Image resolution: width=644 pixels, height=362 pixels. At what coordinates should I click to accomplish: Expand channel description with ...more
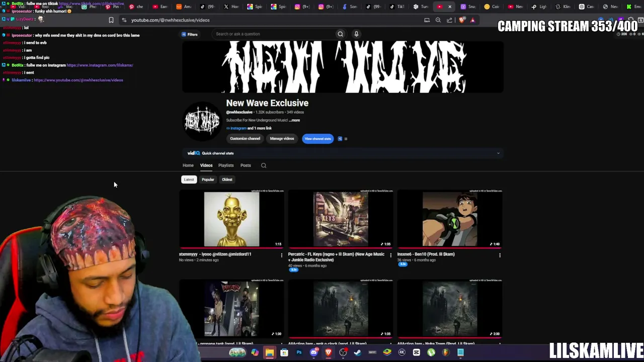pos(294,120)
